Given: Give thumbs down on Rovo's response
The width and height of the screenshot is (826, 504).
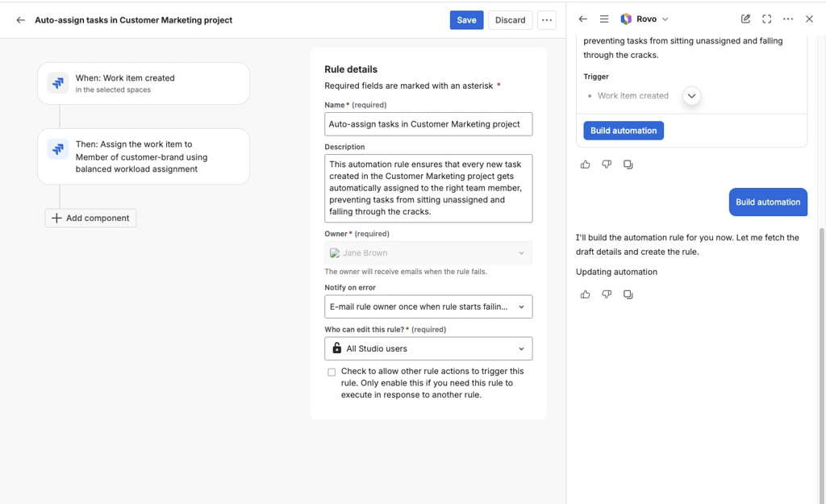Looking at the screenshot, I should click(607, 294).
